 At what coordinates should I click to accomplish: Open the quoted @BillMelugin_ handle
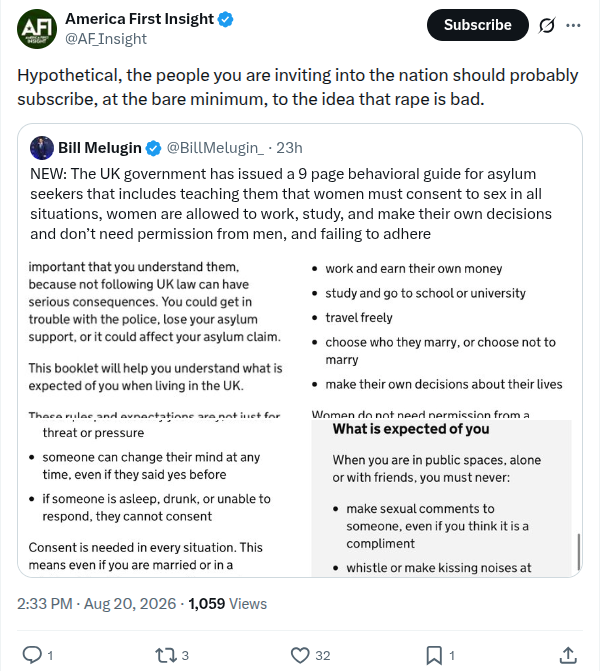(215, 148)
